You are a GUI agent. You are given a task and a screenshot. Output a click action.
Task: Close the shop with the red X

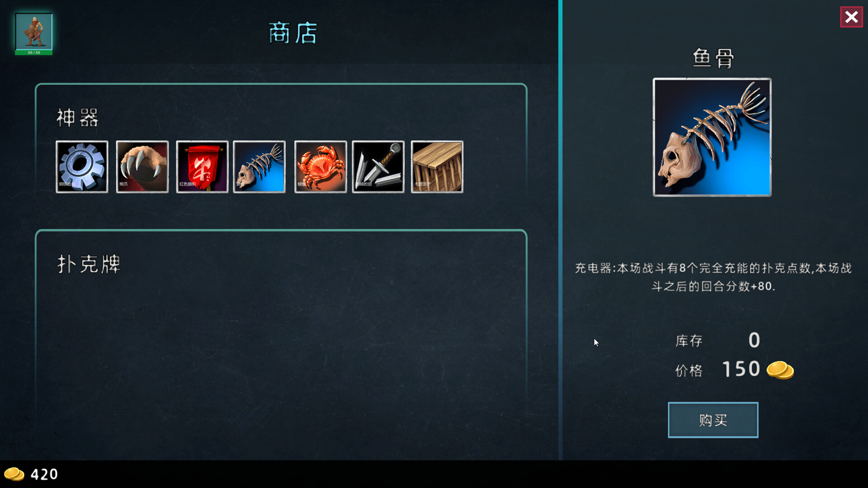852,17
